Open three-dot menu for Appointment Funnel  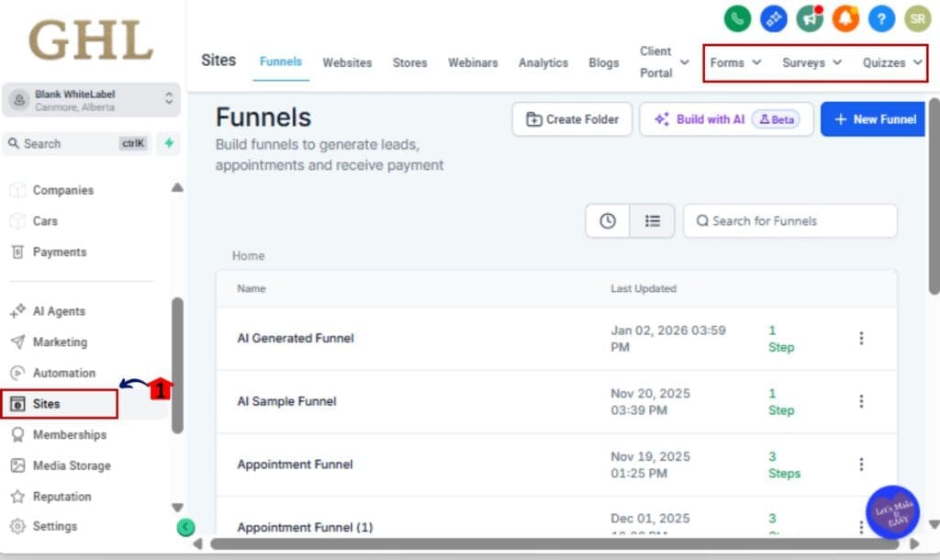(x=860, y=465)
